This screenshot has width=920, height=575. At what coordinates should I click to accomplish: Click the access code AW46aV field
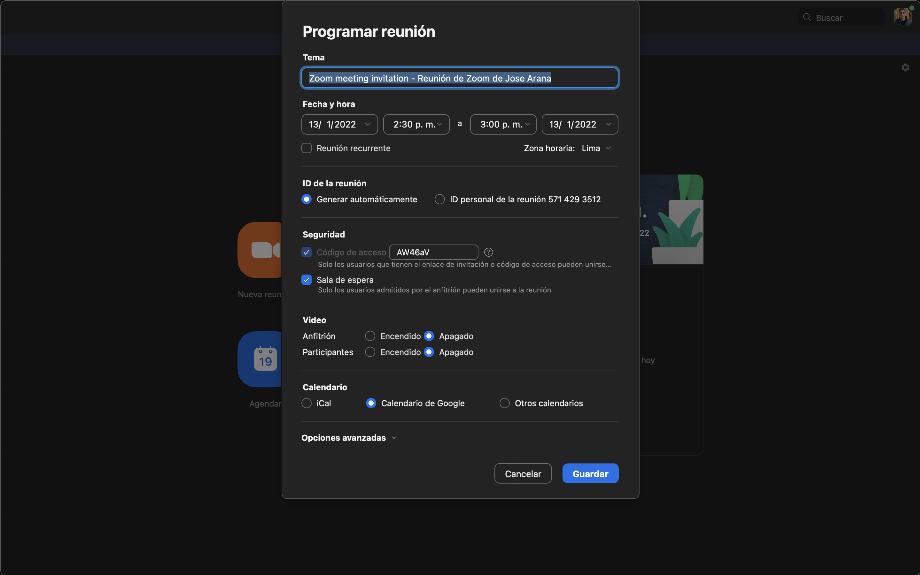[434, 252]
